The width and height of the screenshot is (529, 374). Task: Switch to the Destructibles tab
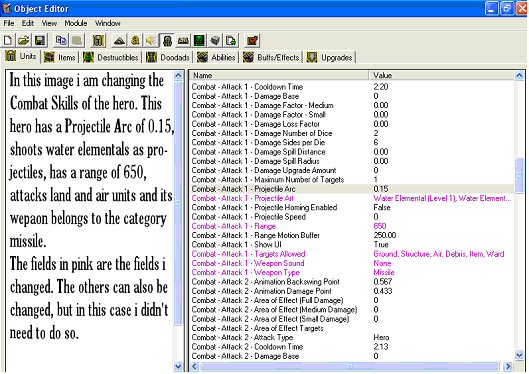tap(111, 58)
